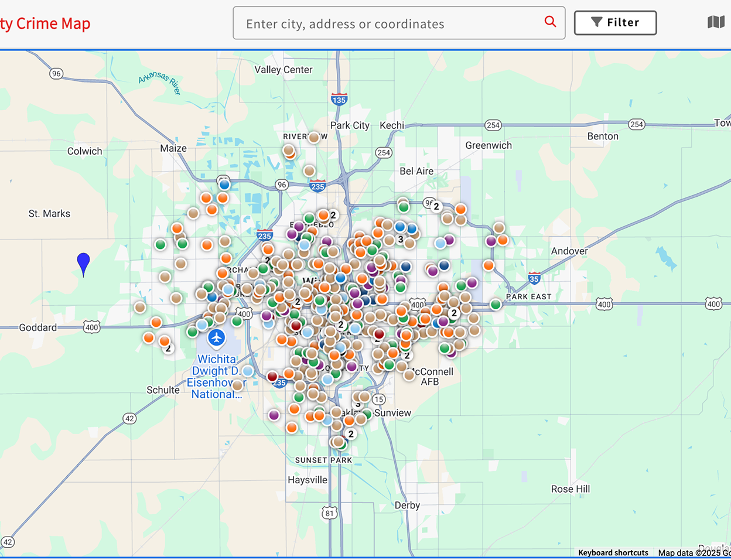This screenshot has width=731, height=560.
Task: Click the Arkansas River label
Action: tap(160, 84)
